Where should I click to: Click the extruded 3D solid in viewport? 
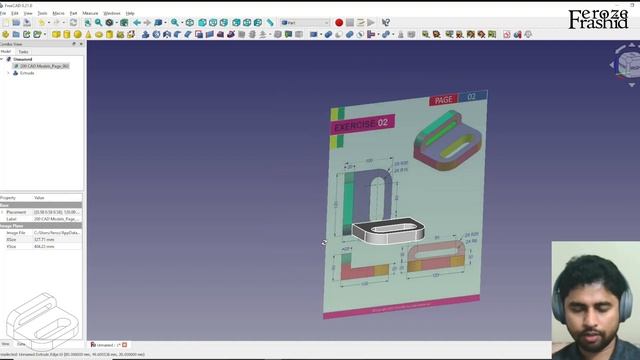tap(388, 231)
